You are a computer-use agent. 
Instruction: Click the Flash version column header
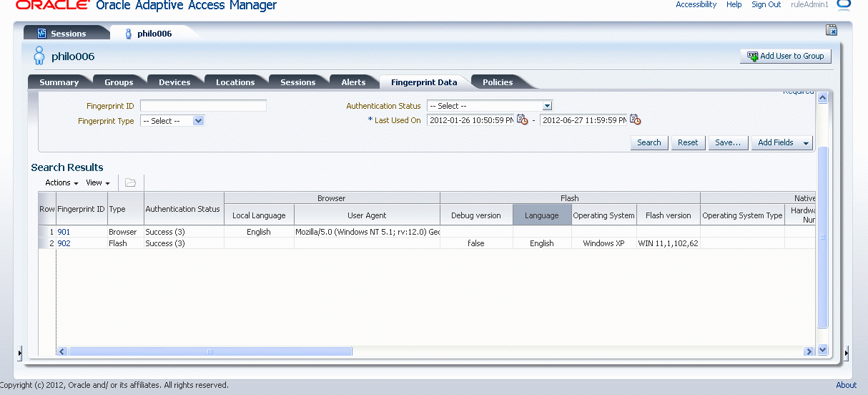coord(669,215)
